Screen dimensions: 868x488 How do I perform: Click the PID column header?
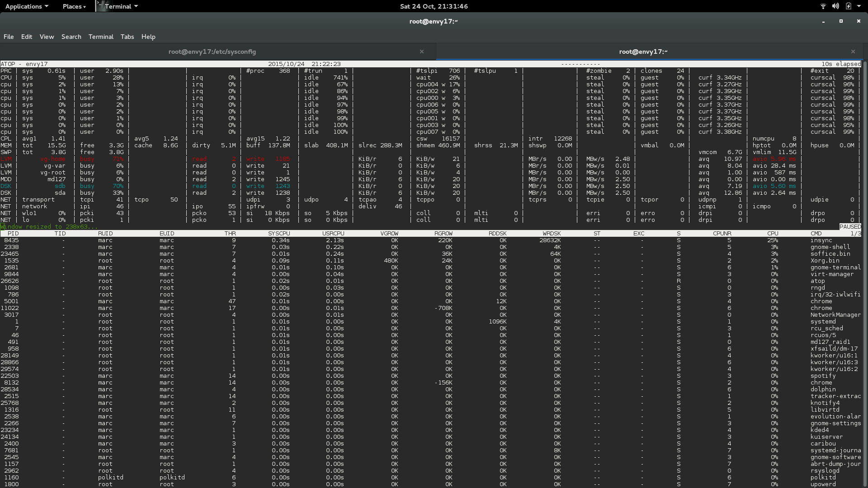click(13, 234)
